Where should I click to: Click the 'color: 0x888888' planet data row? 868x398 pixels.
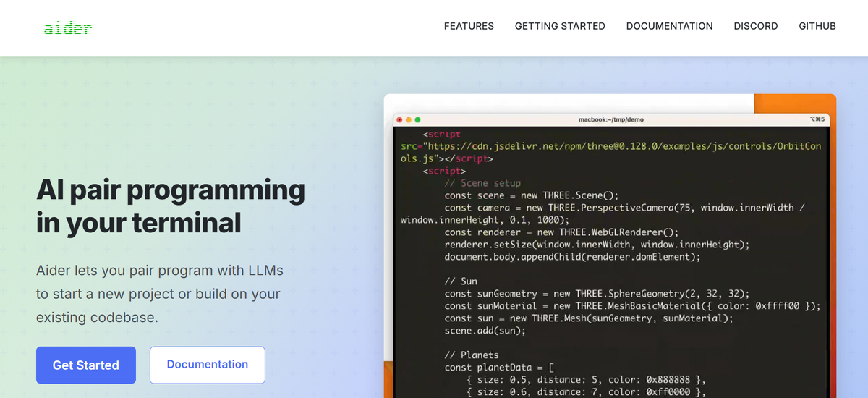click(586, 380)
